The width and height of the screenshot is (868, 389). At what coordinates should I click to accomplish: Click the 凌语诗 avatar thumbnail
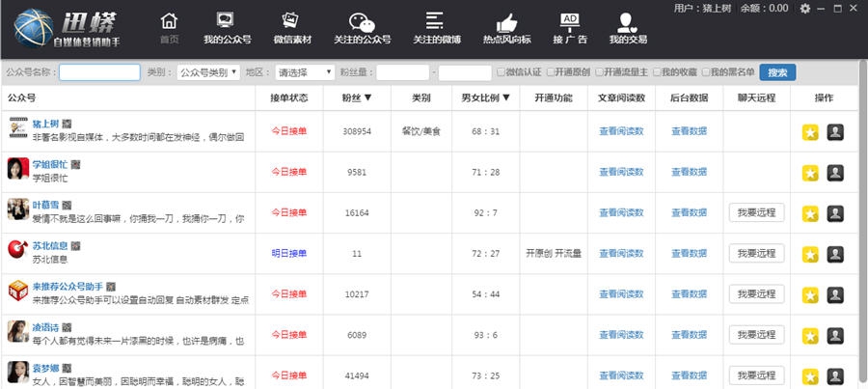(x=18, y=331)
